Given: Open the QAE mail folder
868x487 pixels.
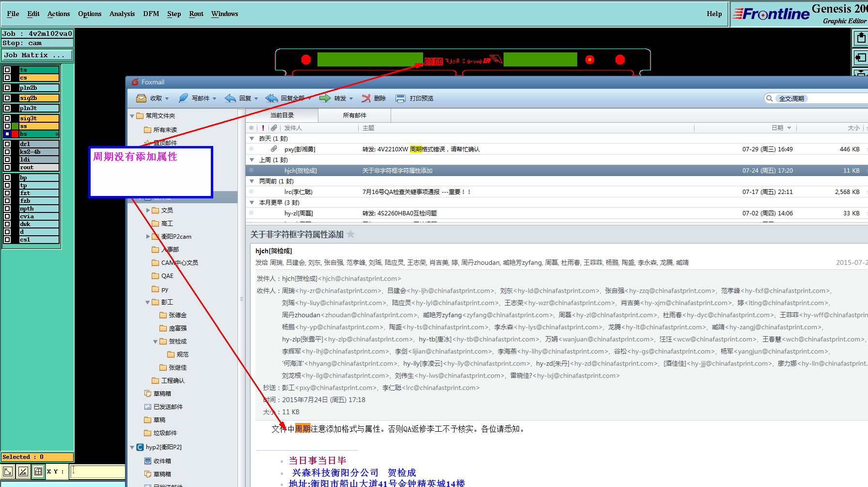Looking at the screenshot, I should (163, 276).
